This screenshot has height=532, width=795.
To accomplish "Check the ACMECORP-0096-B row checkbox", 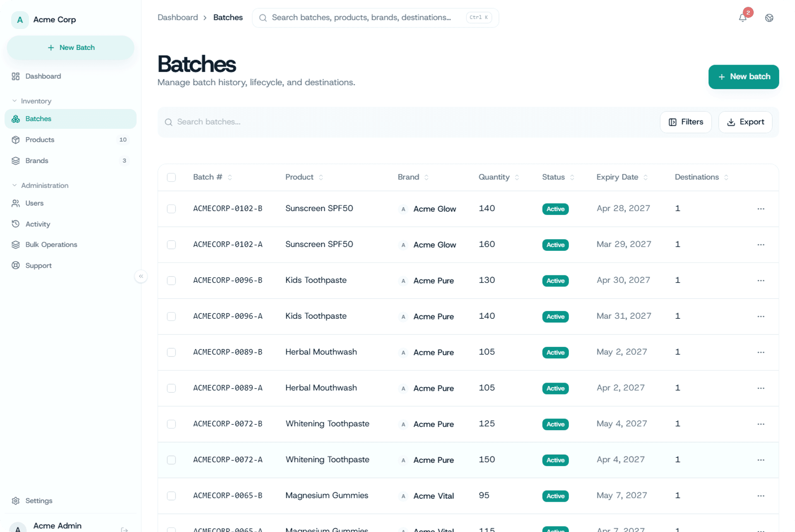I will click(171, 281).
